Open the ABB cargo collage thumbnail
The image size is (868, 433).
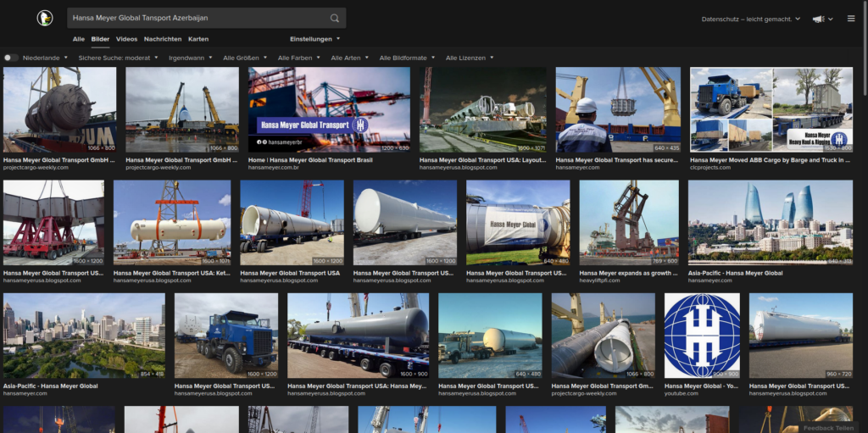tap(771, 109)
